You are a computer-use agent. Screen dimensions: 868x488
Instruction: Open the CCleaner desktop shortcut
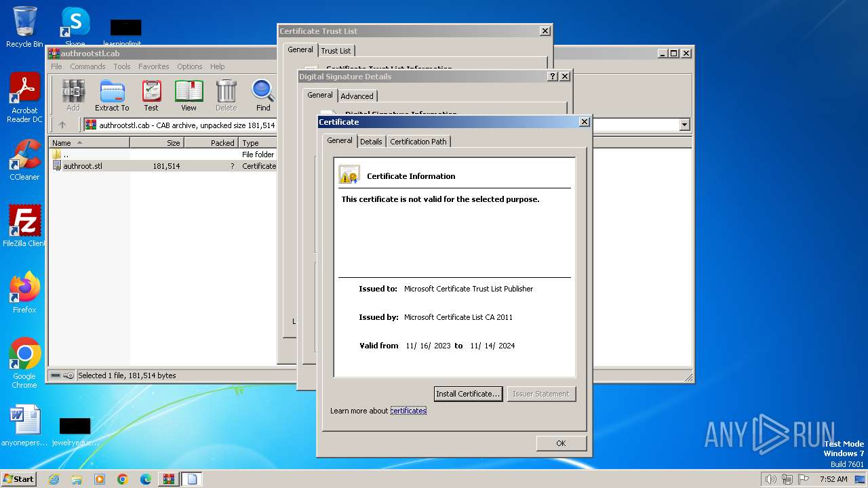[x=24, y=160]
